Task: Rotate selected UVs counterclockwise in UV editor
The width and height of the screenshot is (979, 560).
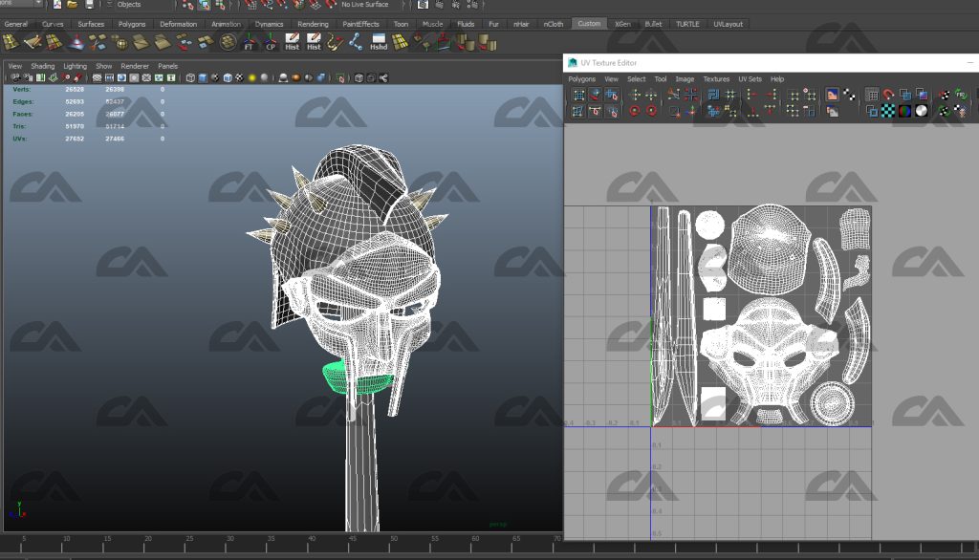Action: tap(635, 109)
